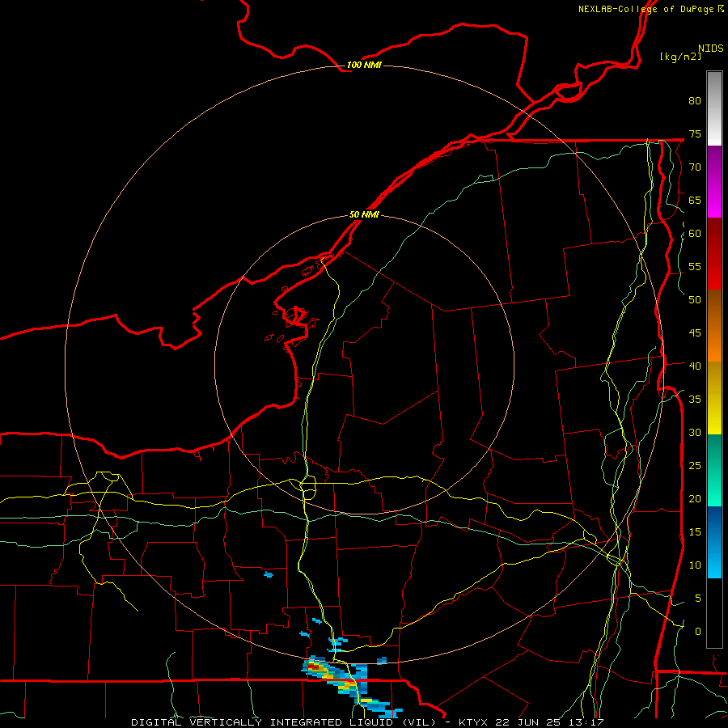Click the legend value 5
Viewport: 728px width, 728px height.
pyautogui.click(x=698, y=598)
